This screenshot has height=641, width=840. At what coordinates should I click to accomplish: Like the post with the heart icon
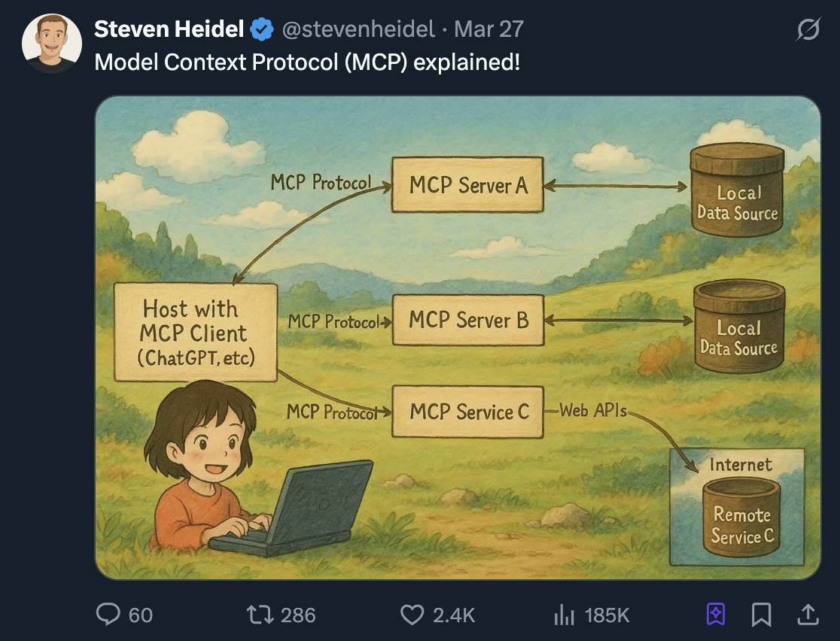pos(412,615)
